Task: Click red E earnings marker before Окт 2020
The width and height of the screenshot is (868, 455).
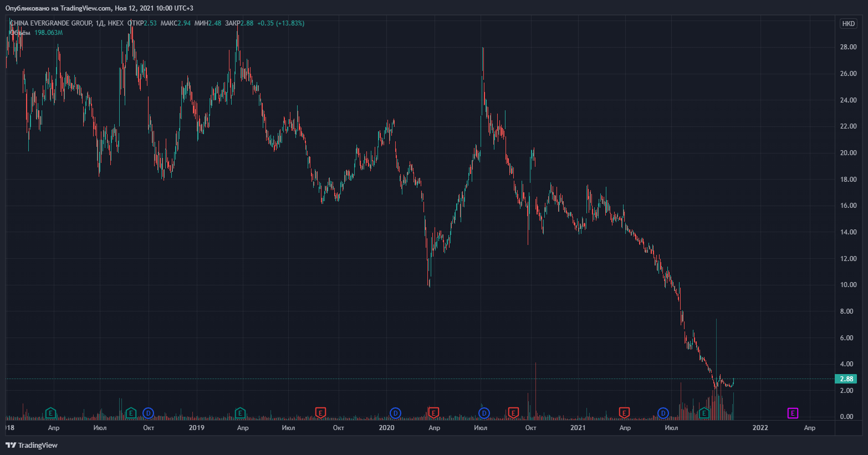Action: pyautogui.click(x=513, y=413)
